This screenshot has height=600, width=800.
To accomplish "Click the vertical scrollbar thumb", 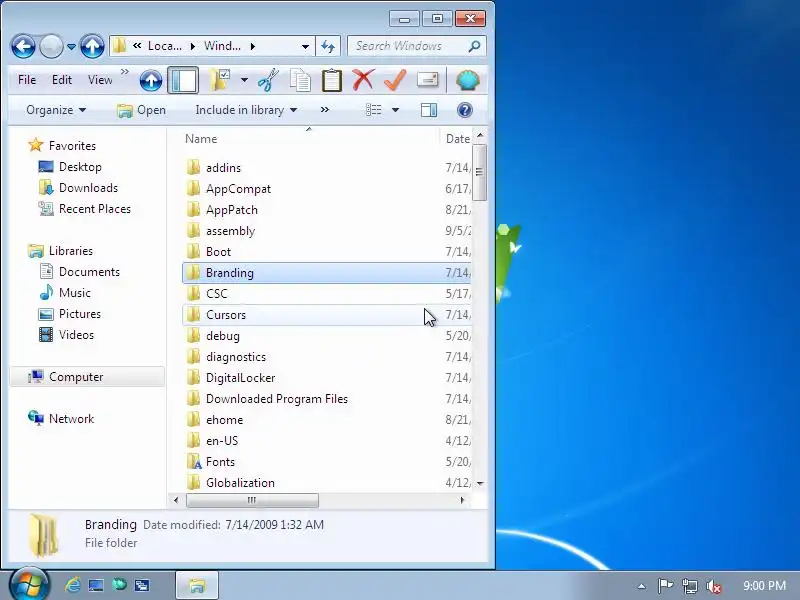I will point(479,172).
